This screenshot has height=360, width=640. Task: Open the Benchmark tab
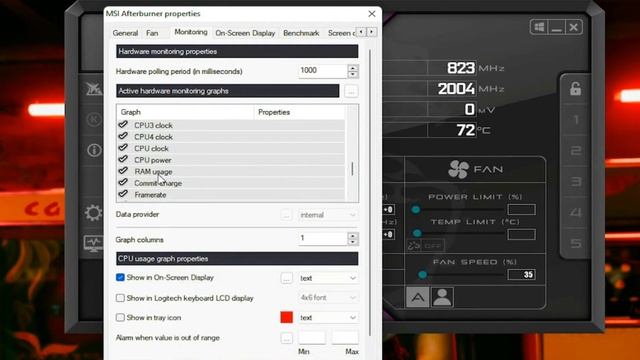301,33
